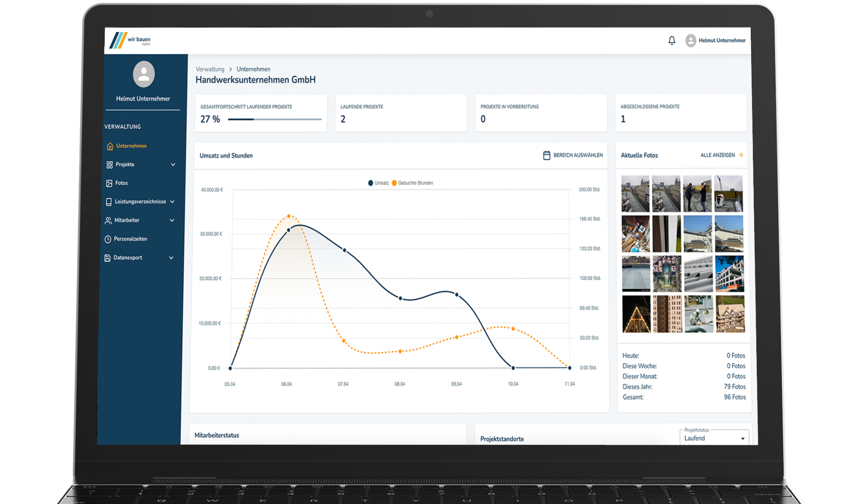Viewport: 858px width, 504px height.
Task: Expand the Projekte submenu chevron
Action: (173, 165)
